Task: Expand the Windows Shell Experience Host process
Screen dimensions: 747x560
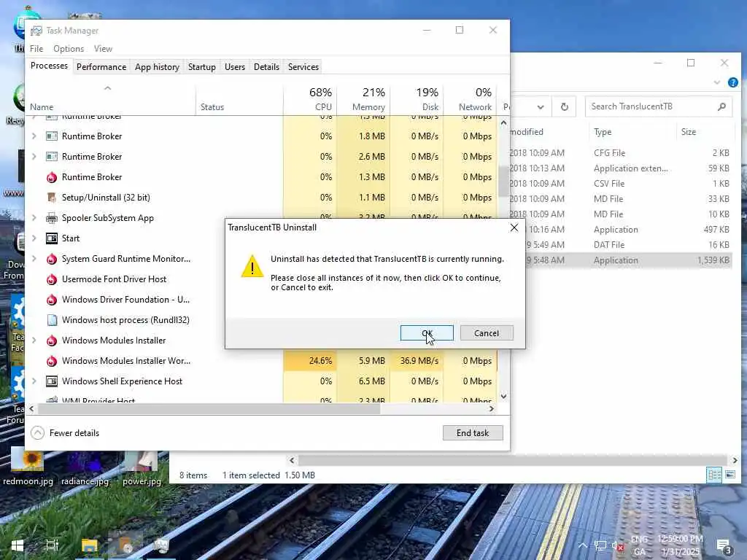Action: click(34, 381)
